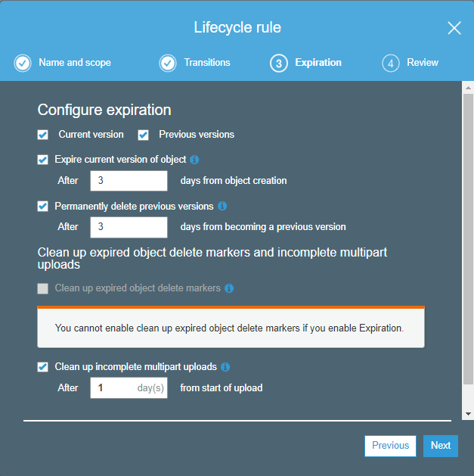The height and width of the screenshot is (476, 474).
Task: Toggle Permanently delete previous versions checkbox
Action: click(x=43, y=206)
